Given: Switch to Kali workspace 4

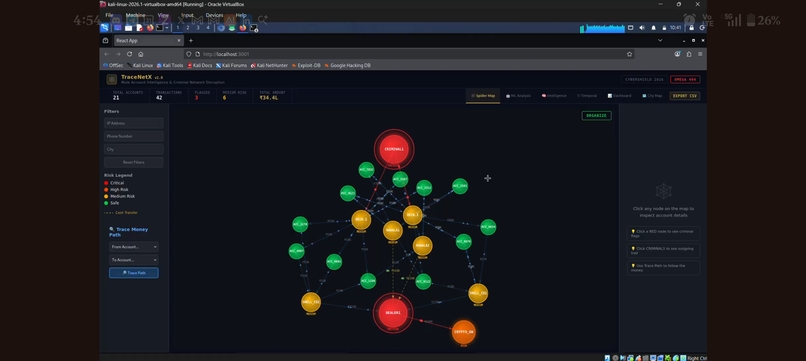Looking at the screenshot, I should point(208,28).
